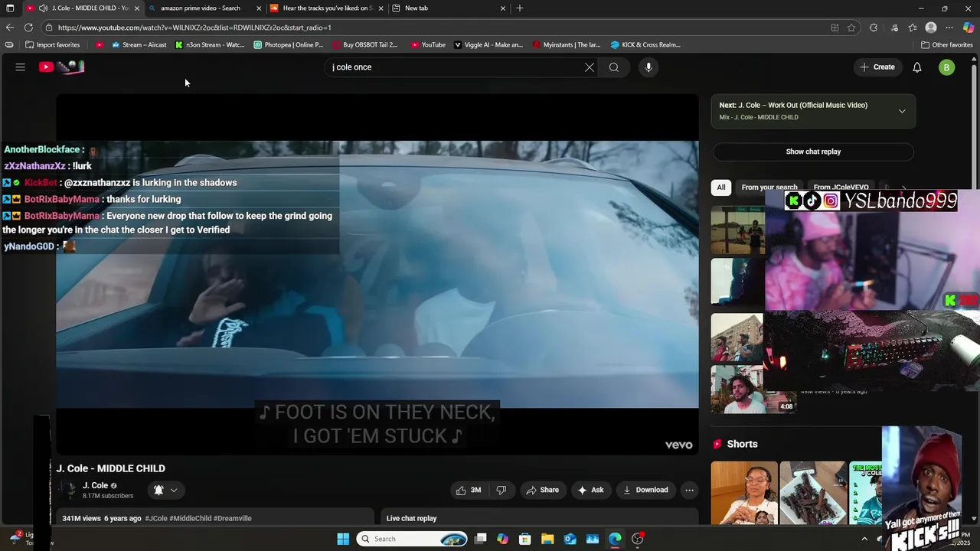Like the MIDDLE CHILD video
Screen dimensions: 980x551
[469, 490]
